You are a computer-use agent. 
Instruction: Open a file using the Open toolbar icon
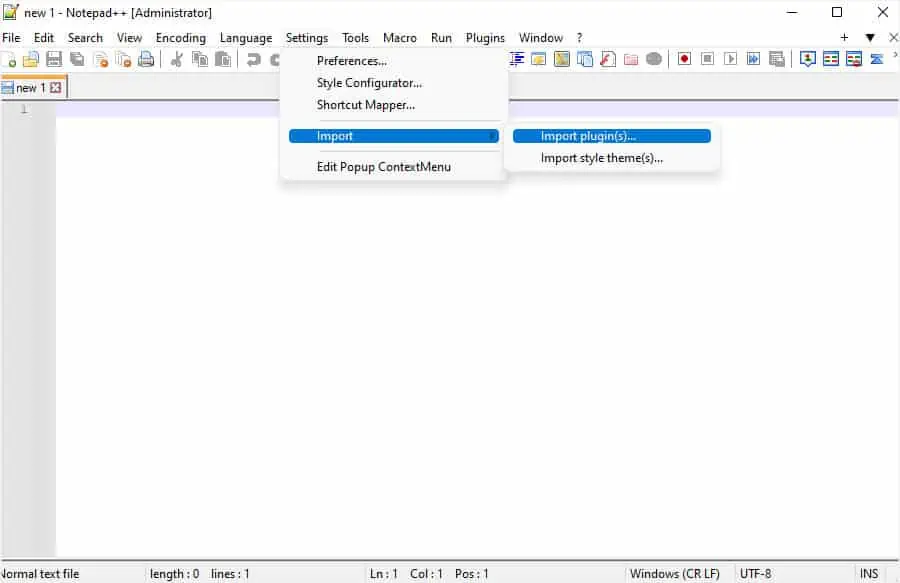click(x=29, y=58)
